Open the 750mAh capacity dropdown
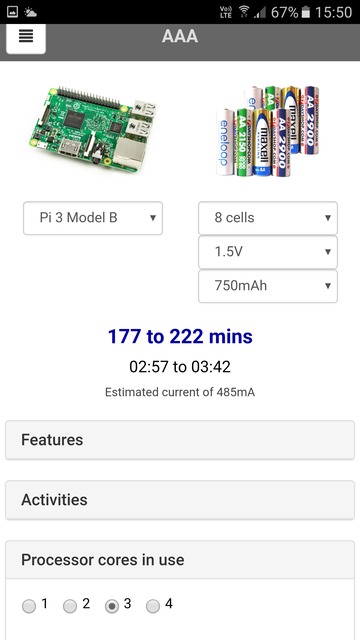This screenshot has width=360, height=640. point(268,286)
